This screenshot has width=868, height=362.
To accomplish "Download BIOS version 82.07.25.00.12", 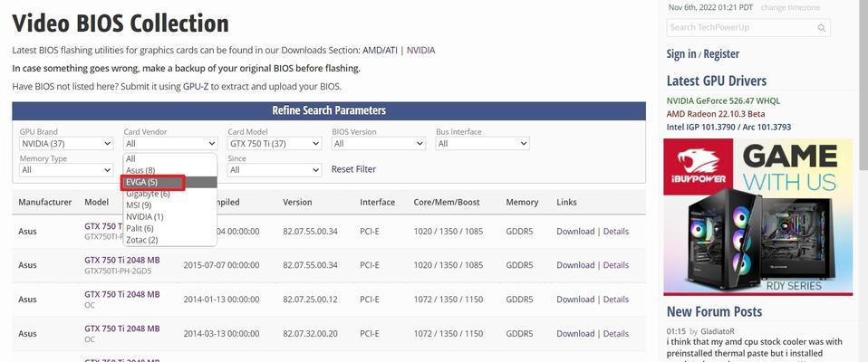I will click(575, 300).
